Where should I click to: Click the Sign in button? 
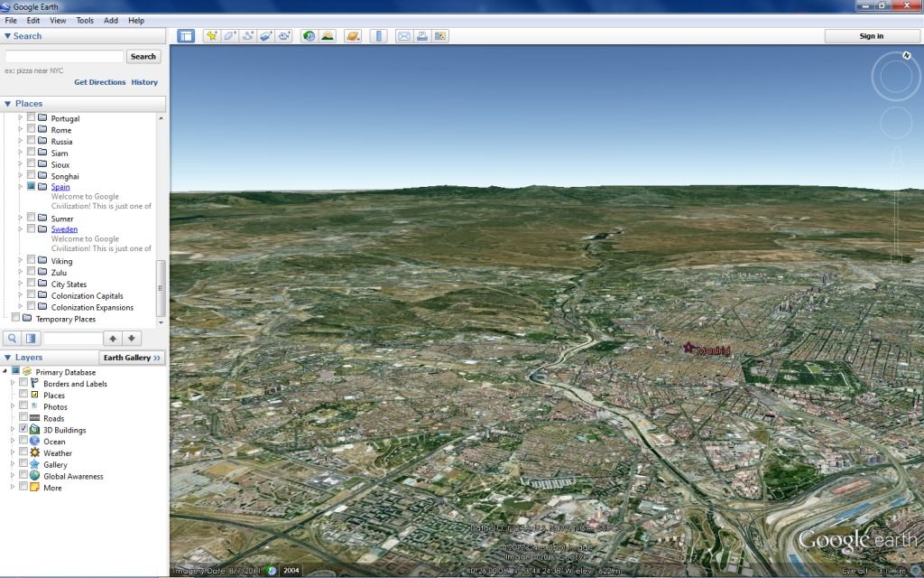click(x=871, y=36)
